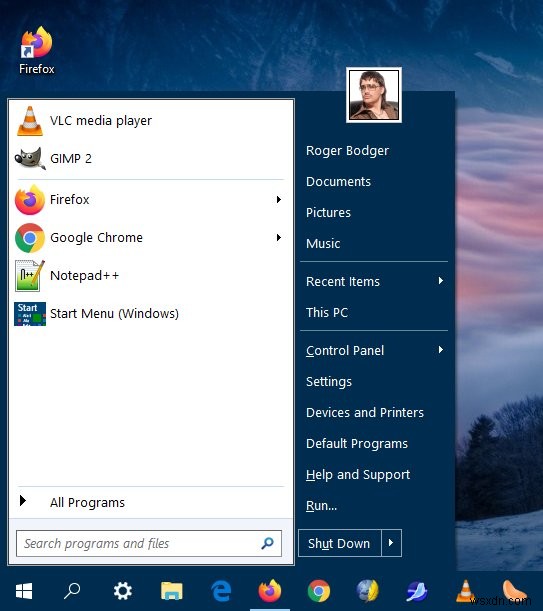Open This PC
Viewport: 543px width, 611px height.
(x=327, y=313)
